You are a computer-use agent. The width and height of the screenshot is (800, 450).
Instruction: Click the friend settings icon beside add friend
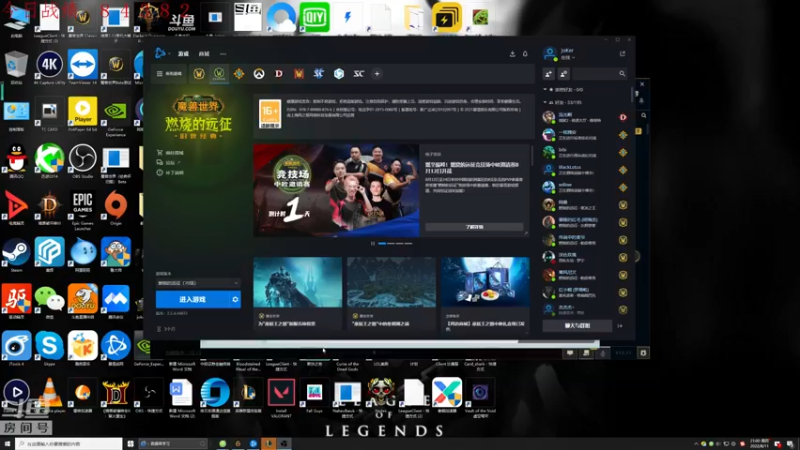coord(564,74)
